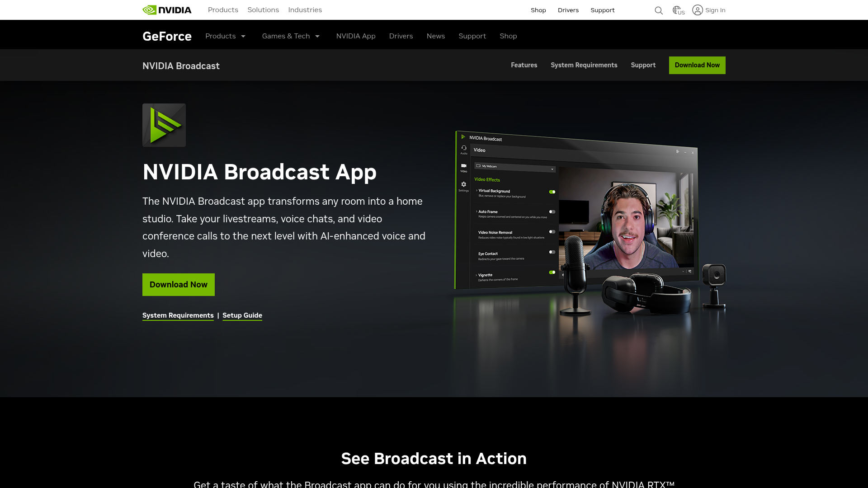Open the My Webcam dropdown

point(552,169)
